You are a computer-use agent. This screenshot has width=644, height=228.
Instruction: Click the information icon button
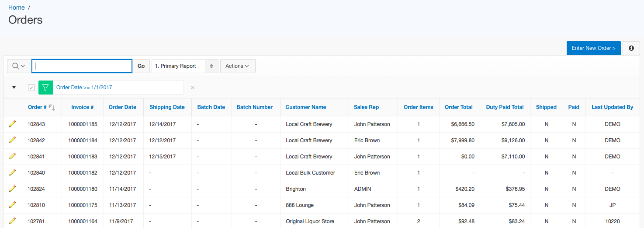631,48
